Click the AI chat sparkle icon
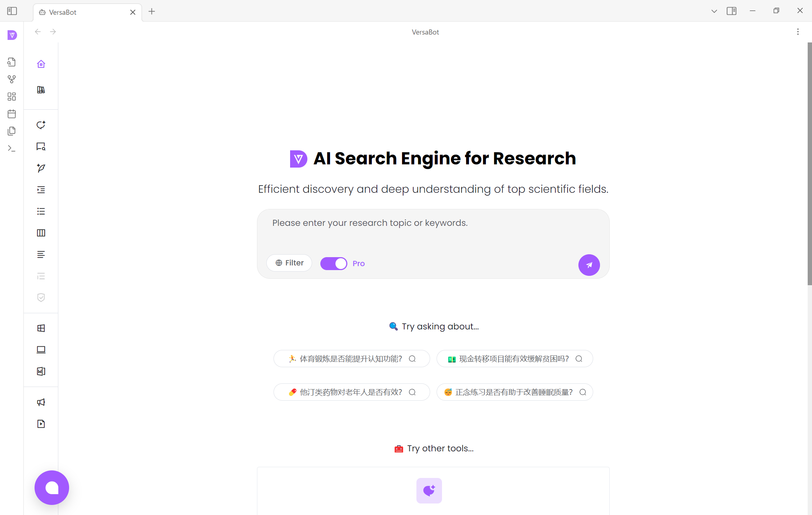This screenshot has width=812, height=515. pyautogui.click(x=41, y=125)
